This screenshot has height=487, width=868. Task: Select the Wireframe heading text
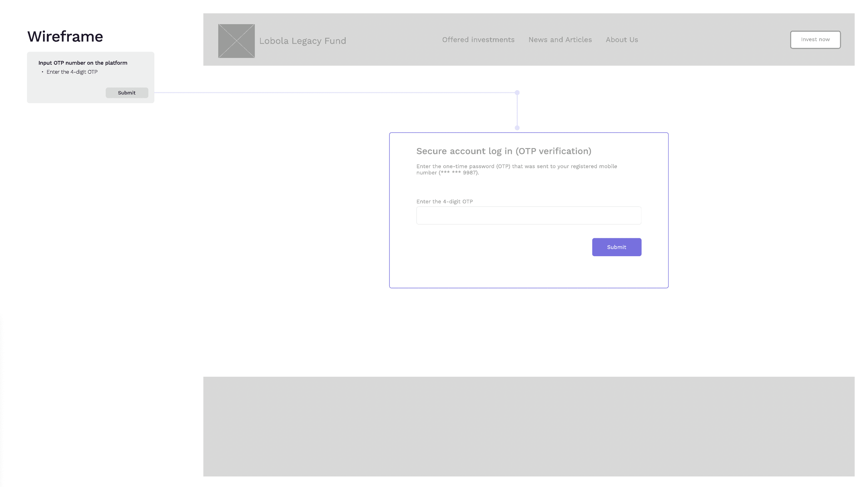(x=65, y=36)
